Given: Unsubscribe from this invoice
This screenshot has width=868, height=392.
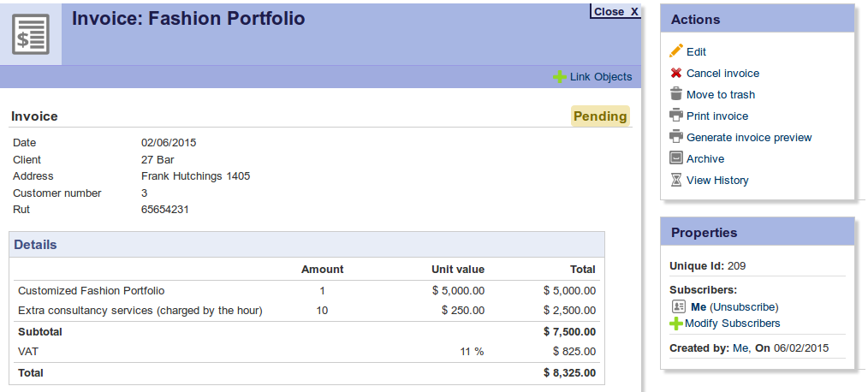Looking at the screenshot, I should [744, 306].
